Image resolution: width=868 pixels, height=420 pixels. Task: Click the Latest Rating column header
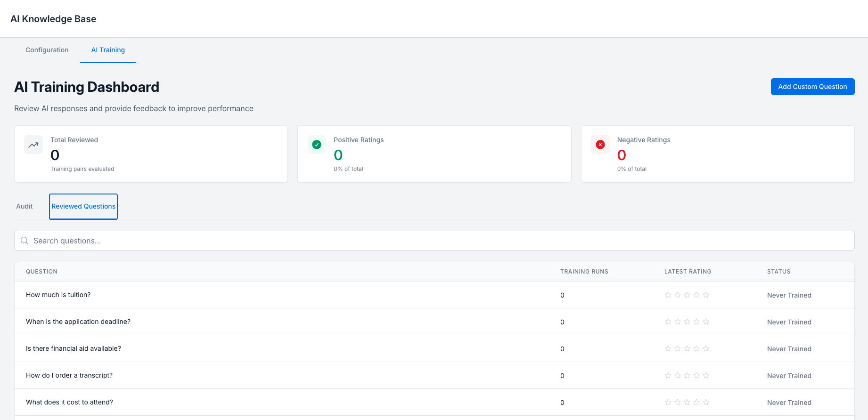pos(688,272)
